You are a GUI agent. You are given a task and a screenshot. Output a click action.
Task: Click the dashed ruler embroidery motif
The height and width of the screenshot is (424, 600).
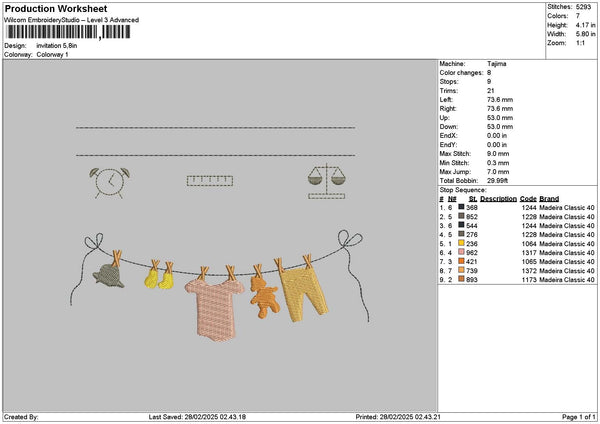coord(210,181)
